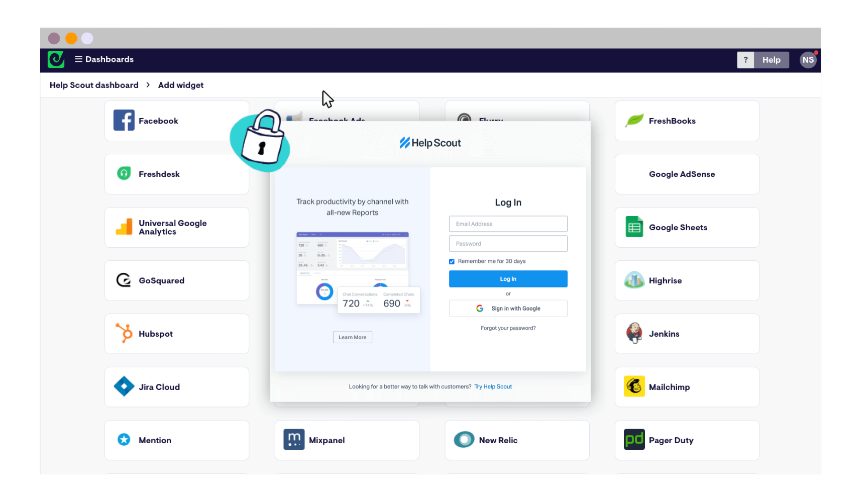868x499 pixels.
Task: Select the Facebook integration icon
Action: point(124,121)
